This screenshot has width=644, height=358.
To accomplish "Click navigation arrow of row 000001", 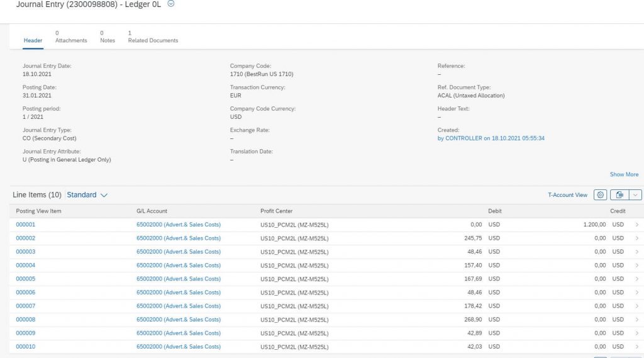I will [637, 225].
